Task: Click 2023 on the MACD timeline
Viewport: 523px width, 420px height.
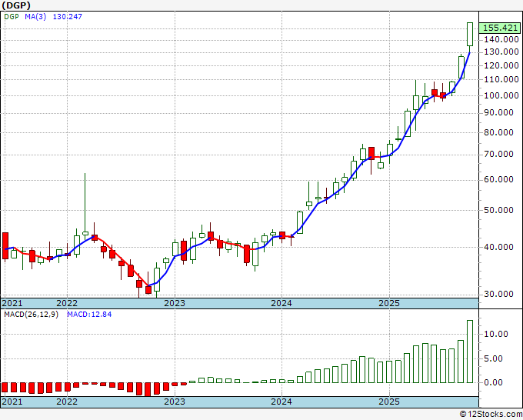Action: coord(175,402)
